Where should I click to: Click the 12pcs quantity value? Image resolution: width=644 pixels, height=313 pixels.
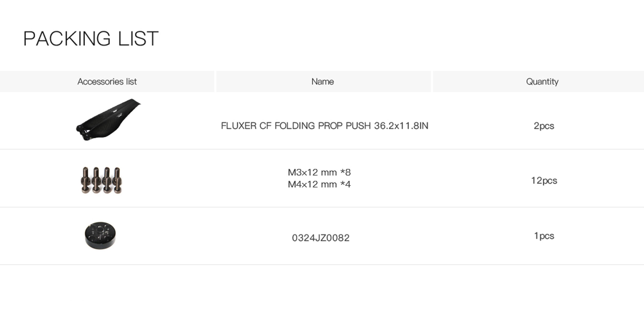[x=544, y=181]
